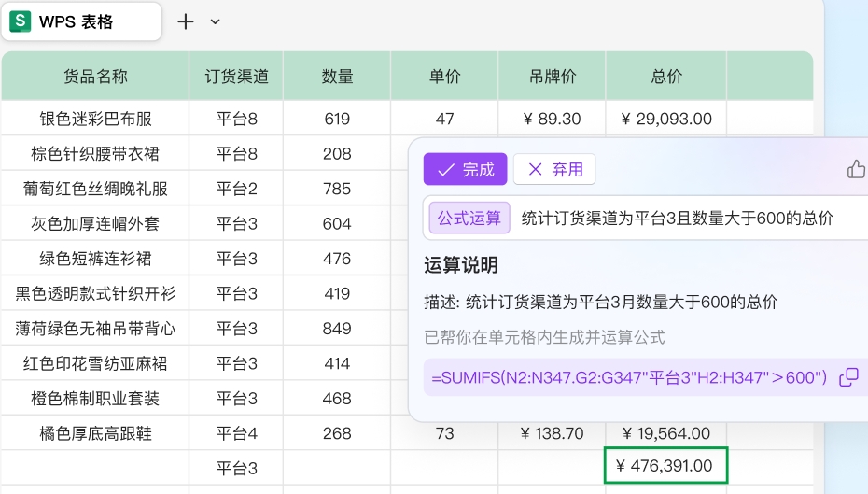868x494 pixels.
Task: Click 弃用 to discard the formula
Action: coord(554,169)
